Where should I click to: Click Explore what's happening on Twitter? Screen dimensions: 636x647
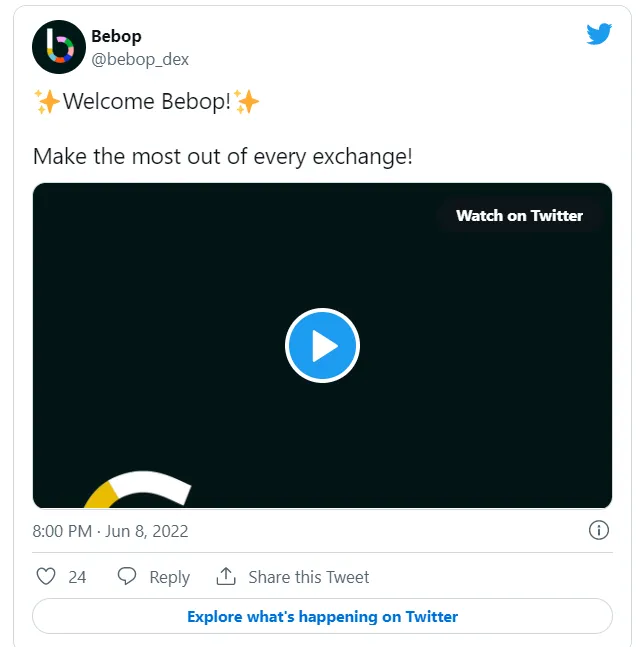(322, 616)
